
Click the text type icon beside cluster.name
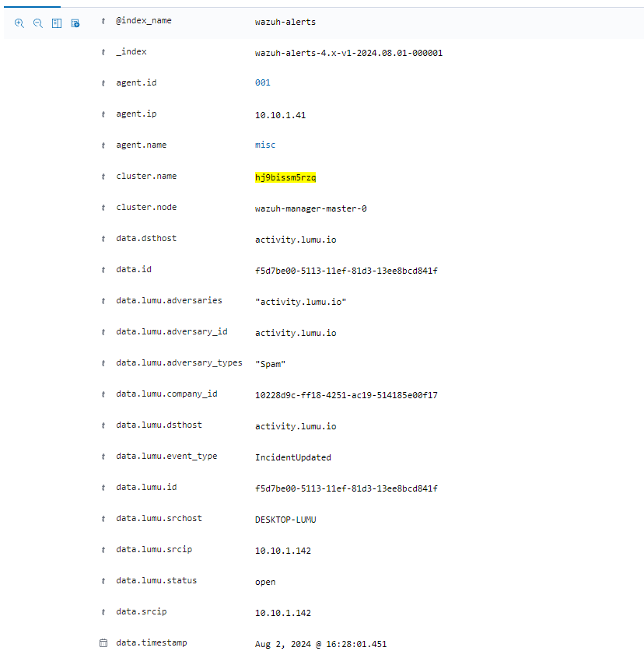103,177
